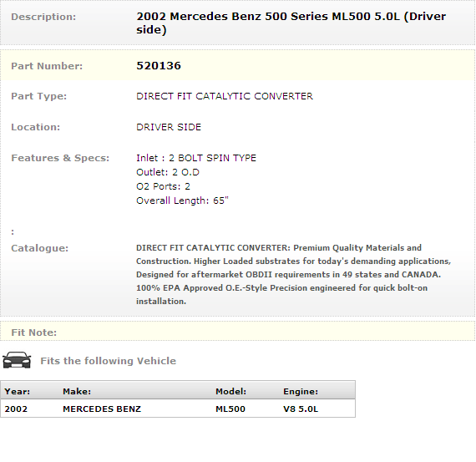Image resolution: width=476 pixels, height=462 pixels.
Task: Click V8 5.0L engine cell
Action: pos(301,409)
